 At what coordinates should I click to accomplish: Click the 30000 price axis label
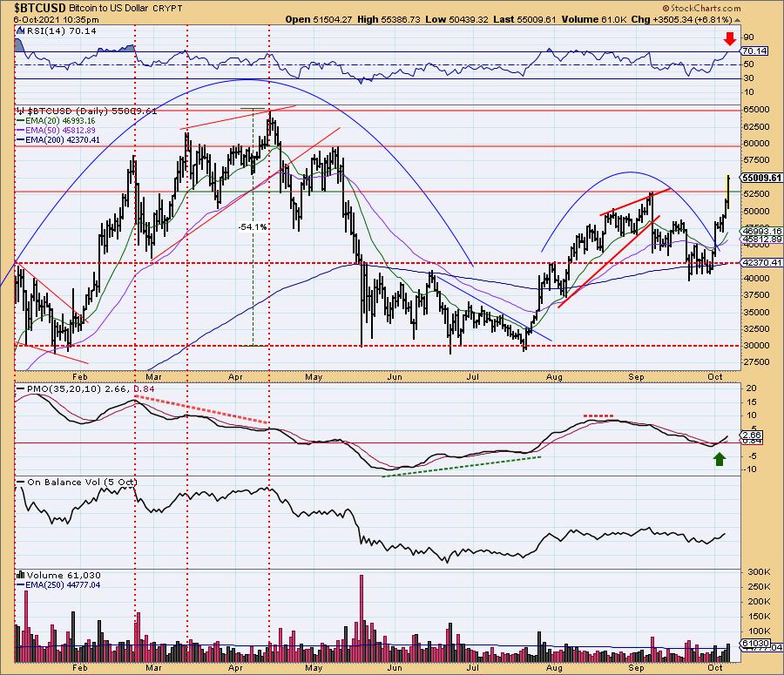coord(756,346)
